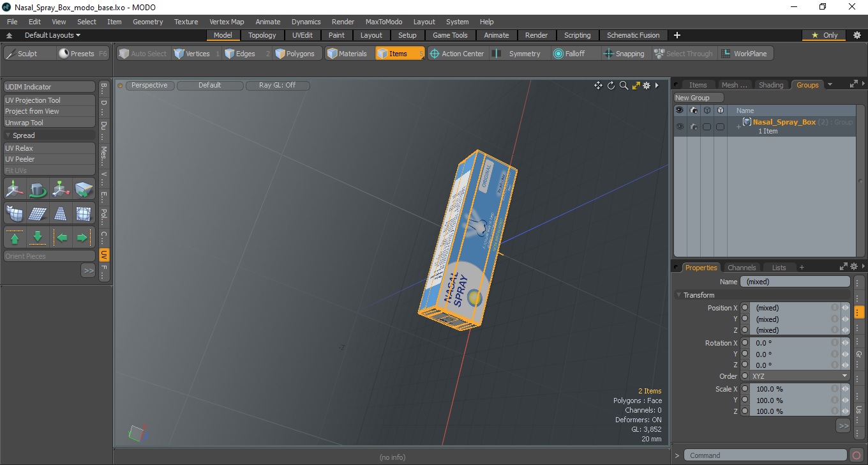The width and height of the screenshot is (868, 465).
Task: Toggle Scale X channel keyframe dot
Action: pos(745,389)
